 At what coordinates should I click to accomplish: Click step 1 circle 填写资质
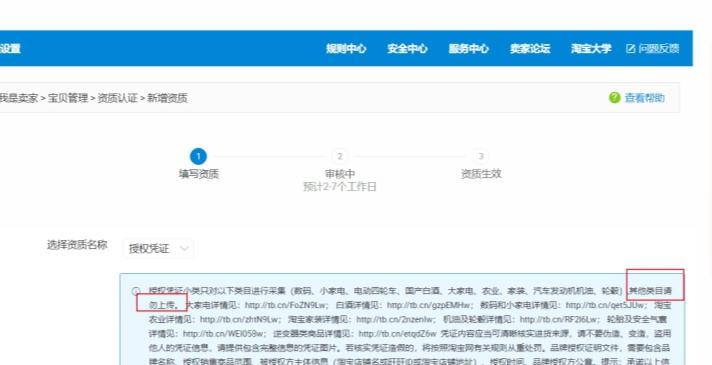pos(198,157)
